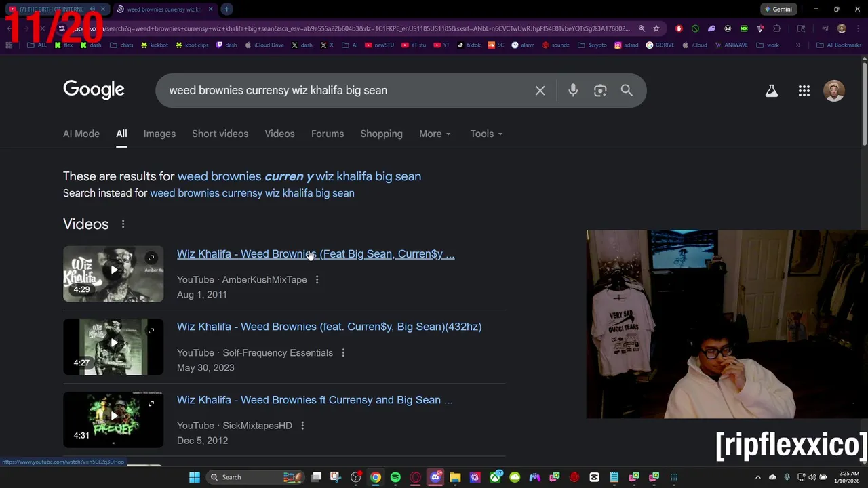Play the 4:29 video thumbnail
The width and height of the screenshot is (868, 488).
113,273
